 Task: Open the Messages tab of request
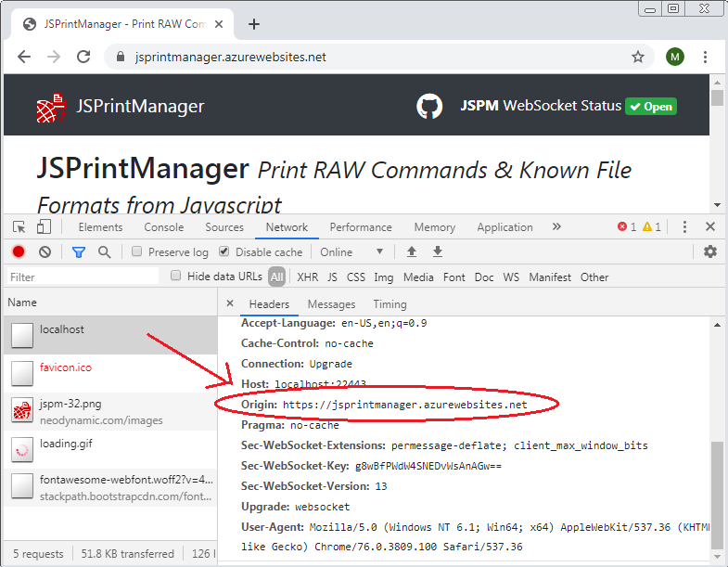point(331,304)
